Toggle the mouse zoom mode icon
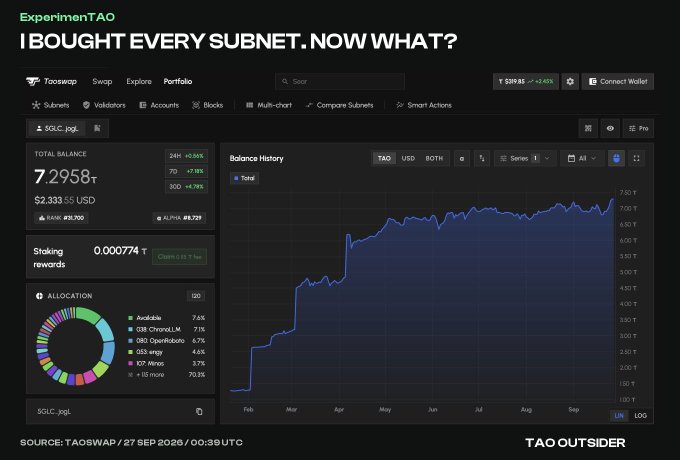Screen dimensions: 680x460 tap(616, 159)
